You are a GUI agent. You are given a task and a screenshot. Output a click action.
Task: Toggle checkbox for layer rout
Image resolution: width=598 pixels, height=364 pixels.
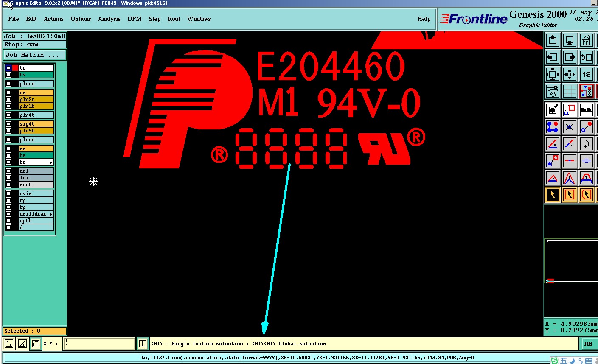(x=8, y=185)
